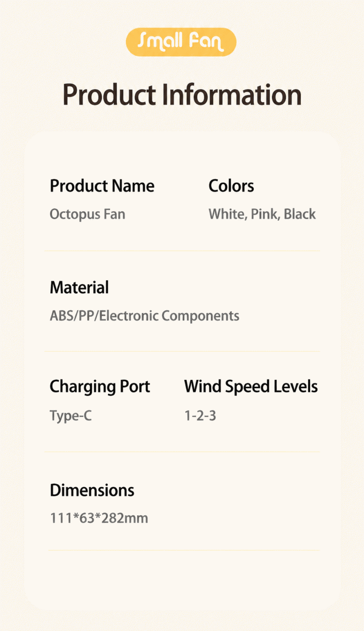Select the Product Name label

[102, 186]
